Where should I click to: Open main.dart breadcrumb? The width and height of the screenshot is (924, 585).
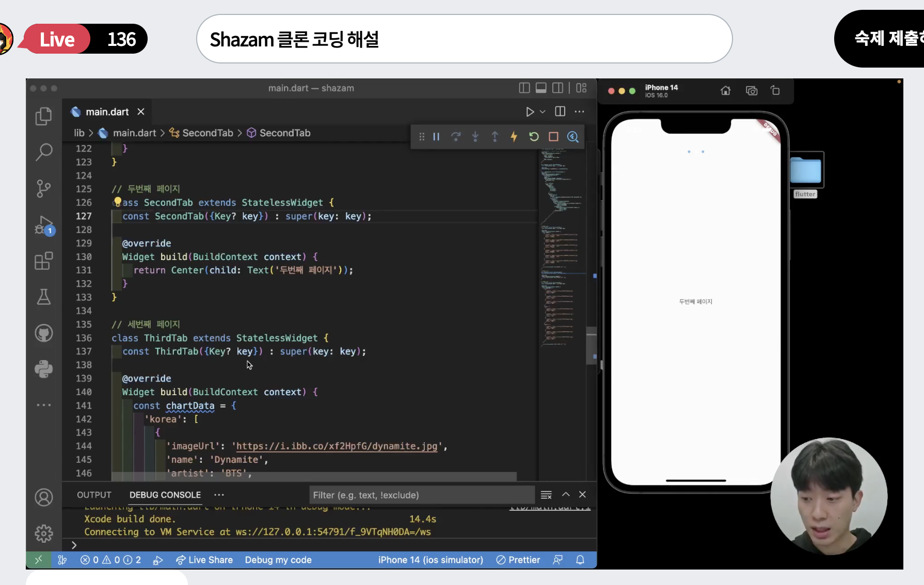pos(128,133)
